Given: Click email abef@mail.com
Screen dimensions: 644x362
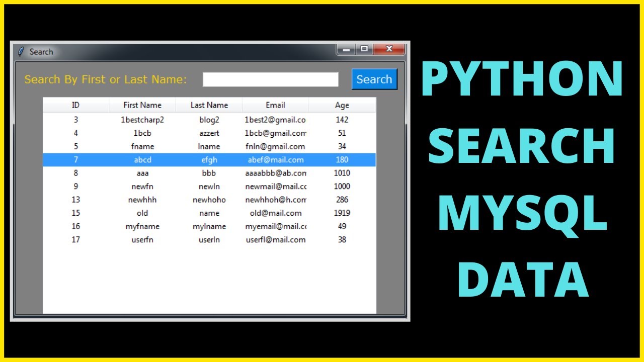Looking at the screenshot, I should 275,160.
